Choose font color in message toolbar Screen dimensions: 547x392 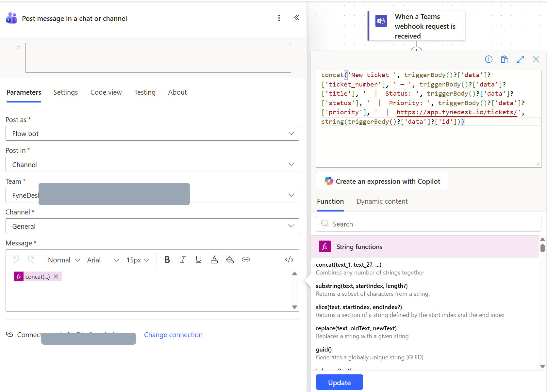point(214,259)
